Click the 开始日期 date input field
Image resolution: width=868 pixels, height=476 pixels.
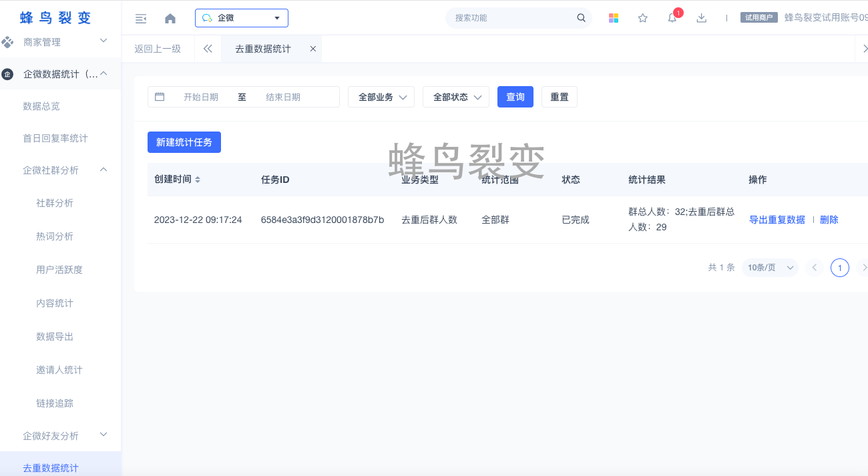[x=201, y=97]
